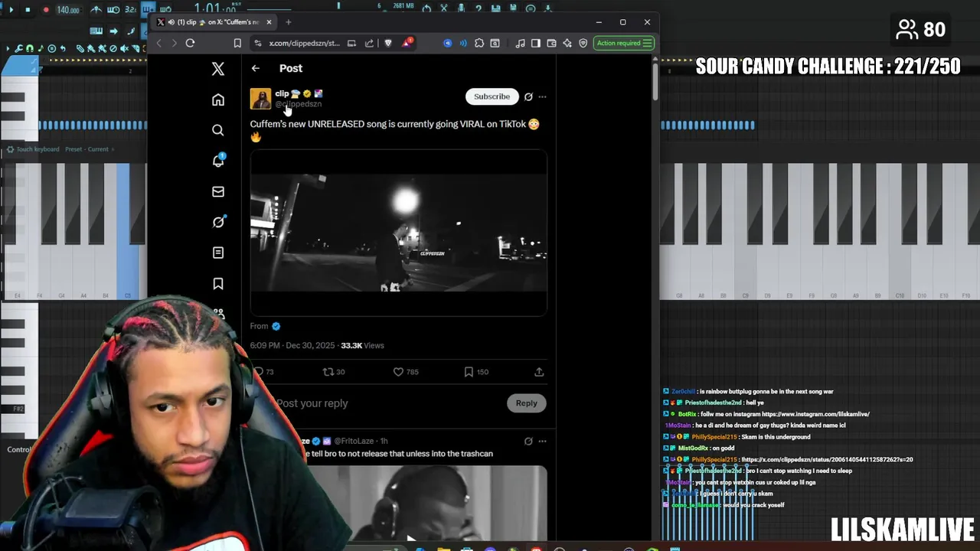This screenshot has width=980, height=551.
Task: Click the FL Studio scissors icon
Action: 443,8
